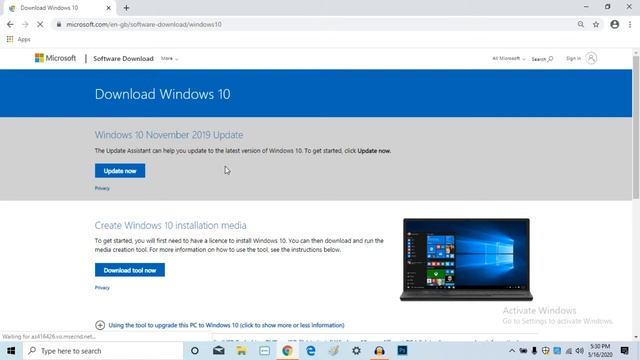Open Photoshop from the taskbar

click(x=402, y=351)
